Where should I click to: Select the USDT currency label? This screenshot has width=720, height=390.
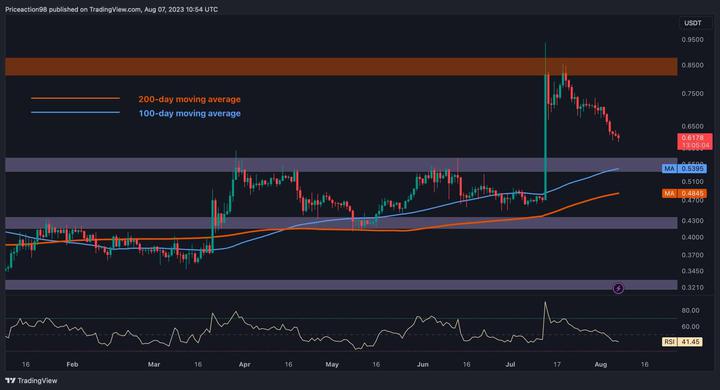pos(692,23)
